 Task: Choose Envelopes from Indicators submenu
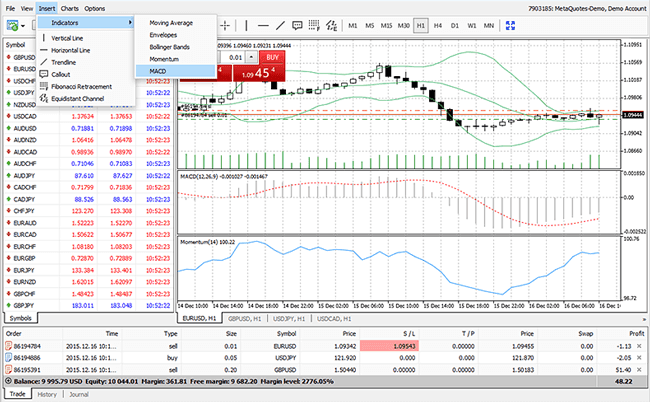click(x=163, y=35)
